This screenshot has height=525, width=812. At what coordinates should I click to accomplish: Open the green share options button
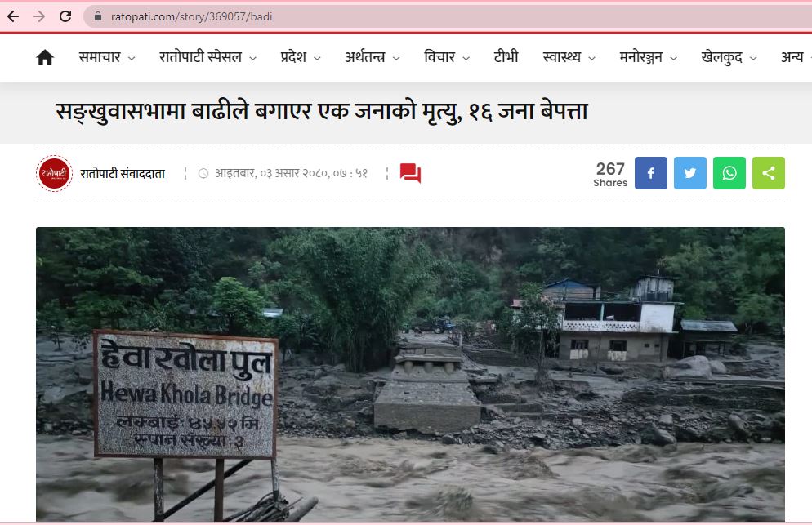(x=769, y=173)
